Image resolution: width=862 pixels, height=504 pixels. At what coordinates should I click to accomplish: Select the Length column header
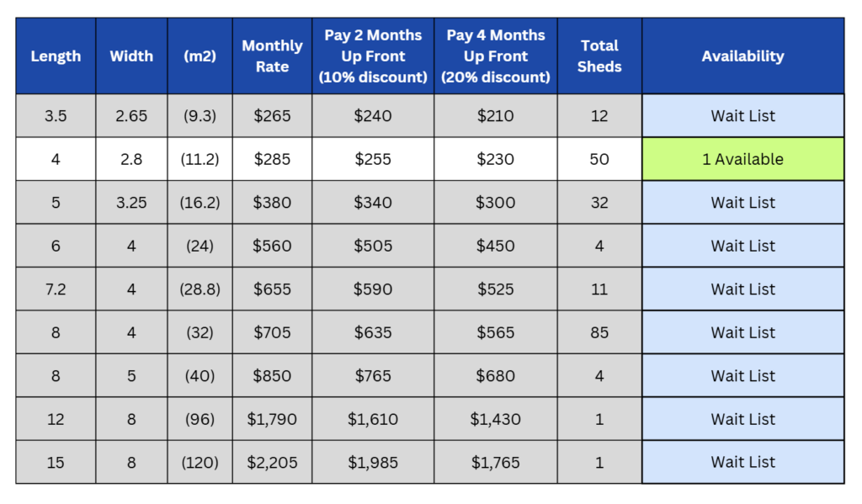click(x=56, y=56)
